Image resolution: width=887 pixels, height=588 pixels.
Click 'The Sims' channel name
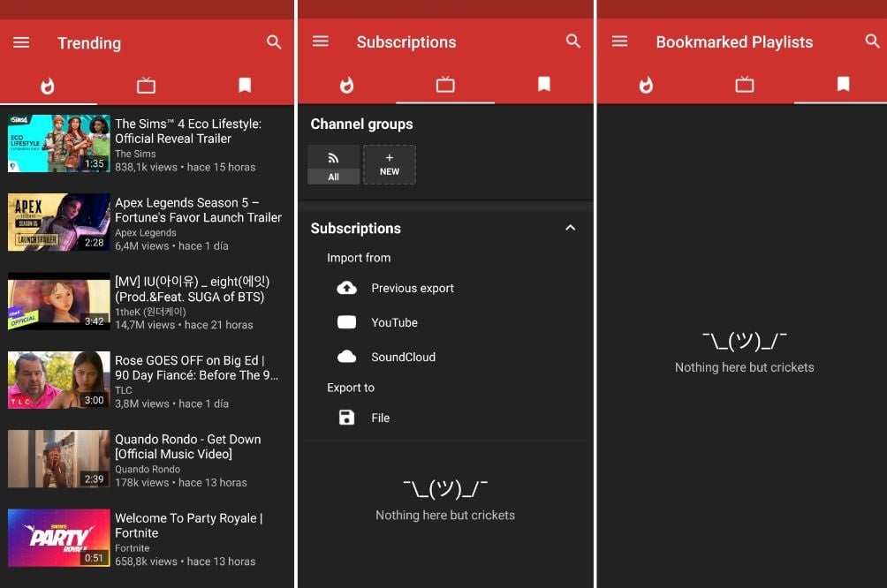[135, 154]
